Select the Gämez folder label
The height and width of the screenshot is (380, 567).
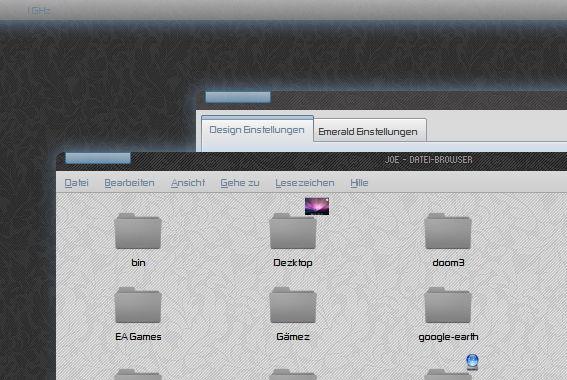293,337
